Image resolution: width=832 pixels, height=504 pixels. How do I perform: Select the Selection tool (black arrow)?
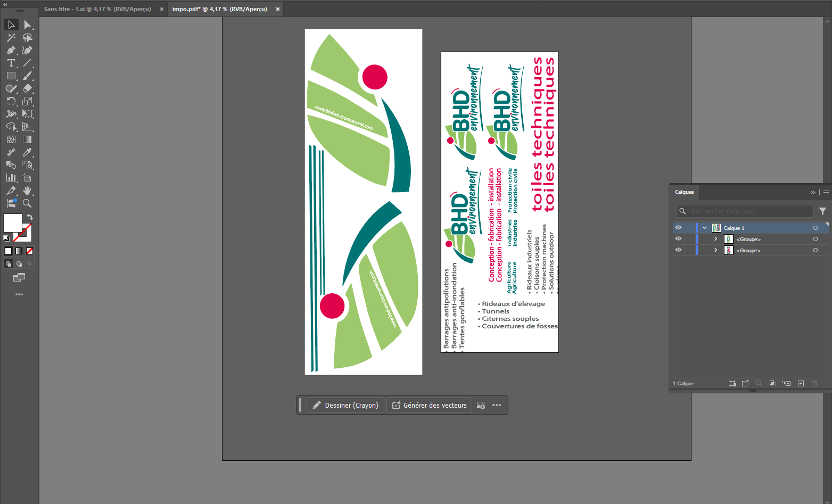pyautogui.click(x=11, y=24)
